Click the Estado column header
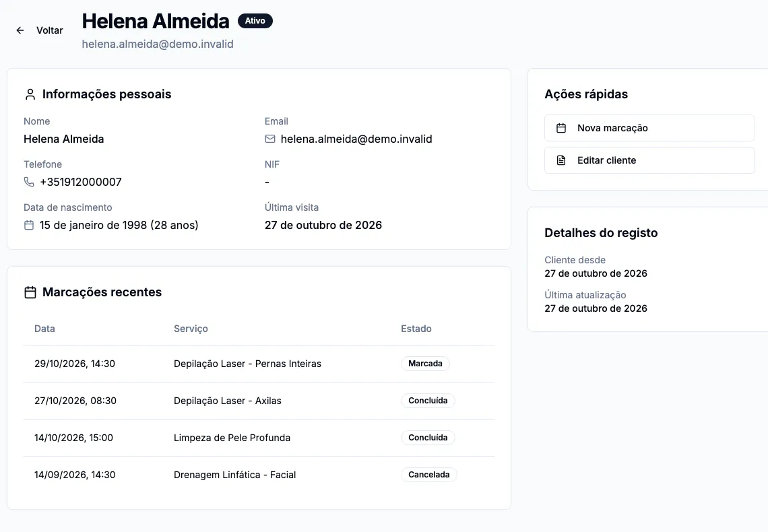Image resolution: width=768 pixels, height=532 pixels. click(416, 329)
